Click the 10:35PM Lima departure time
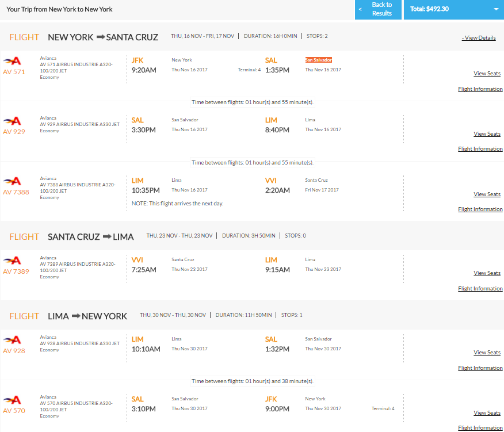 (x=146, y=190)
